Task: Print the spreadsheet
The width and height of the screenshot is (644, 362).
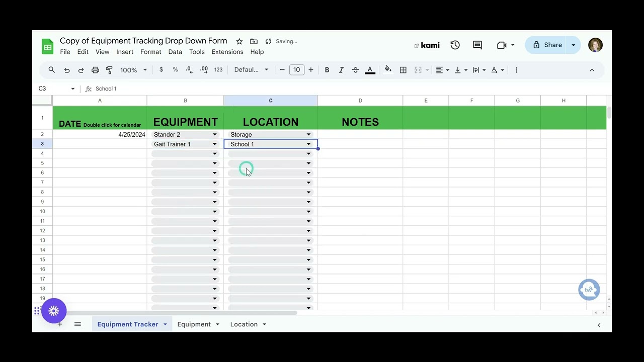Action: tap(95, 70)
